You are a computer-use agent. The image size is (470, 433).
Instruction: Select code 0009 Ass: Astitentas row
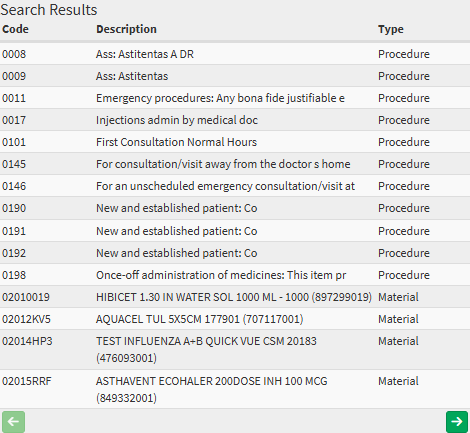(x=235, y=76)
